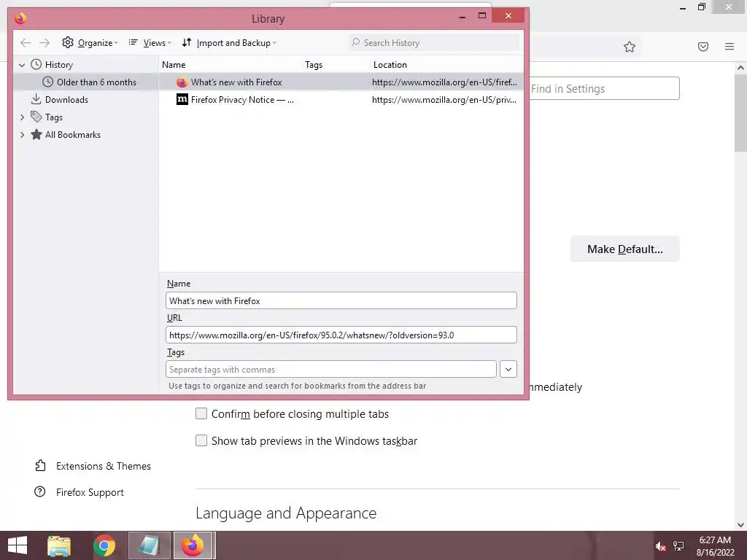Expand the All Bookmarks node
747x560 pixels.
22,135
